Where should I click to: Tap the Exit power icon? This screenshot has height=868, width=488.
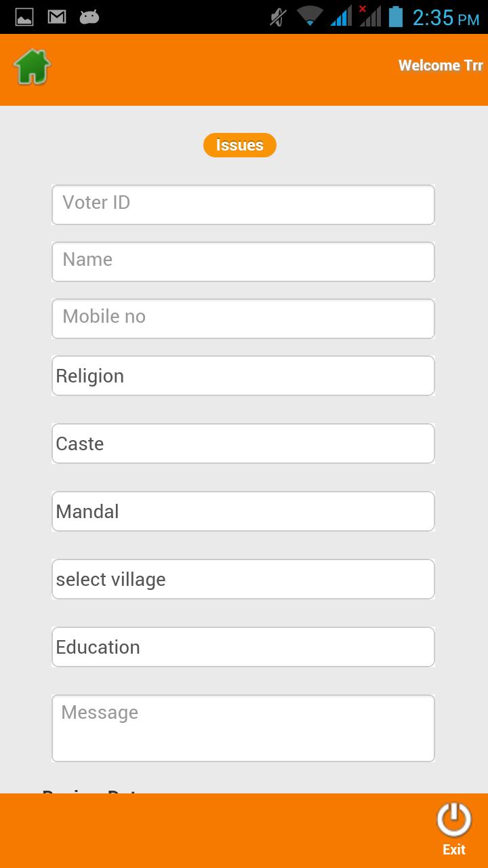[x=454, y=820]
